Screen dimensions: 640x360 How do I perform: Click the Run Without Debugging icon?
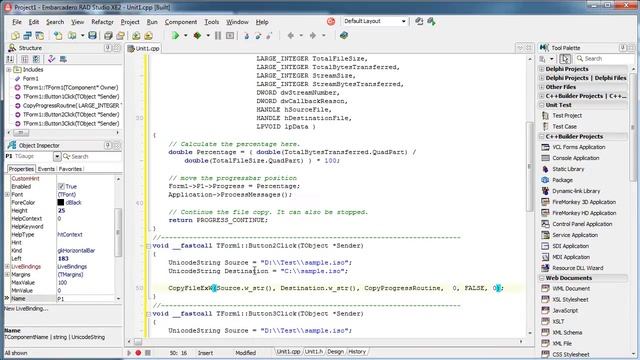click(x=197, y=36)
